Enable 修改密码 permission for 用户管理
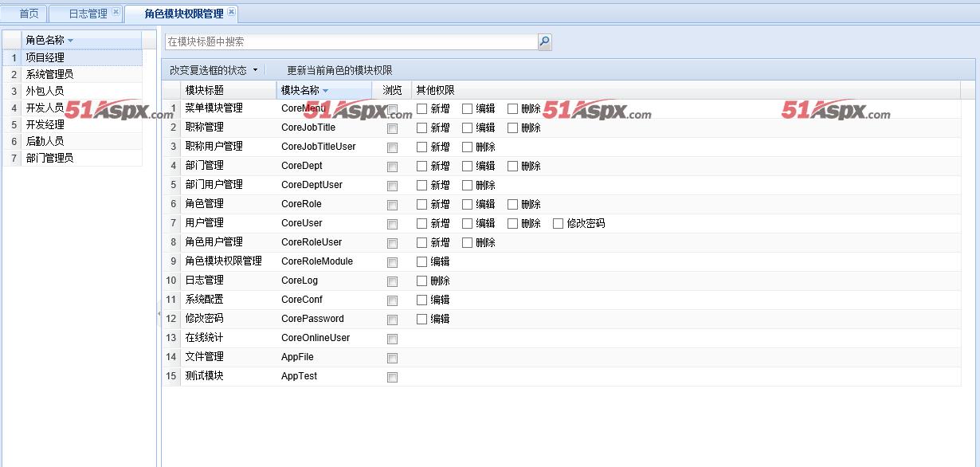Screen dimensions: 980x467 (x=558, y=224)
